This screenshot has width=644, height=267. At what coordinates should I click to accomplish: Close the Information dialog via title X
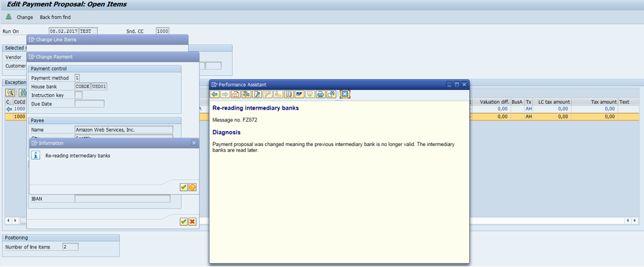point(194,143)
